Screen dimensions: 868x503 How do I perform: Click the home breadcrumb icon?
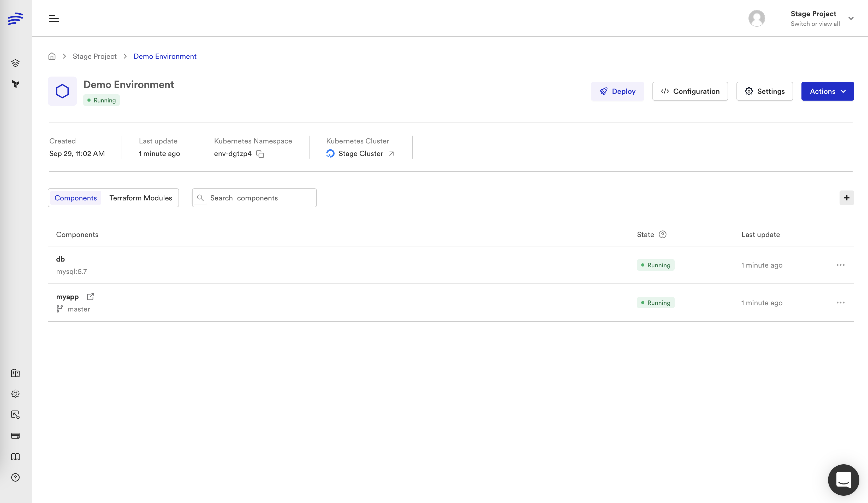[52, 56]
